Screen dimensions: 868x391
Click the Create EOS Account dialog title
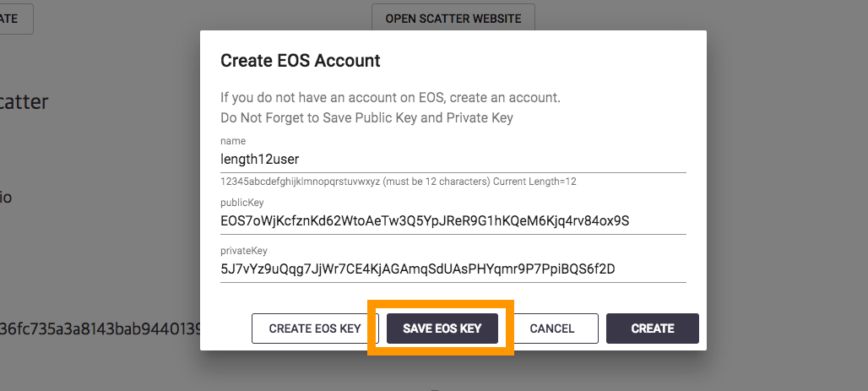point(300,60)
